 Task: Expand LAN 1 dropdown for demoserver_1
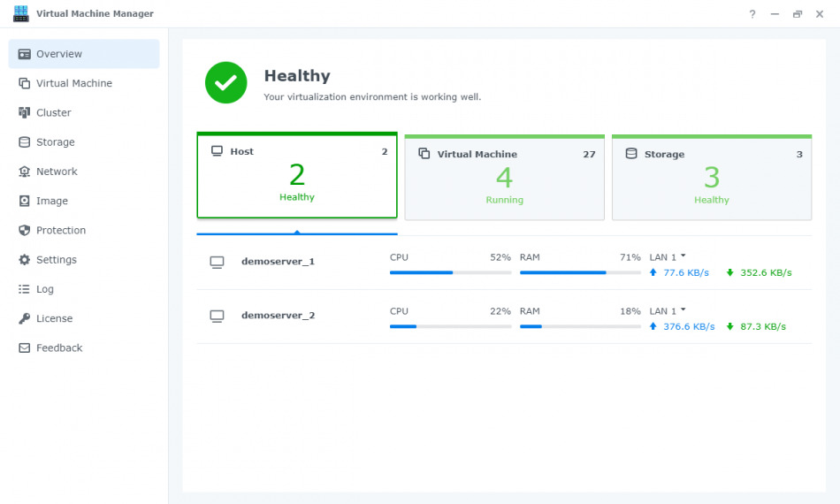click(x=668, y=257)
